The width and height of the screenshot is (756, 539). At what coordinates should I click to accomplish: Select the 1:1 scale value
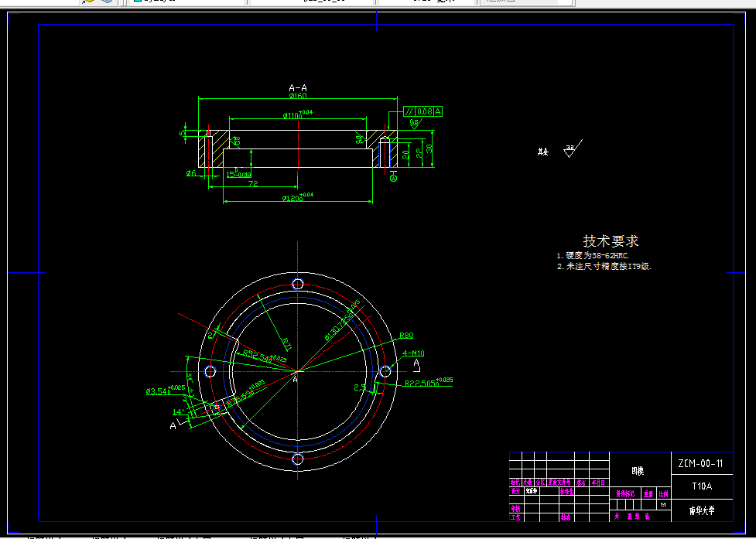pos(663,505)
